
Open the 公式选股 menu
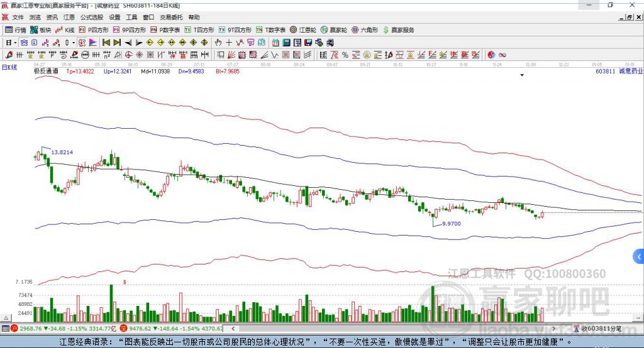coord(91,17)
